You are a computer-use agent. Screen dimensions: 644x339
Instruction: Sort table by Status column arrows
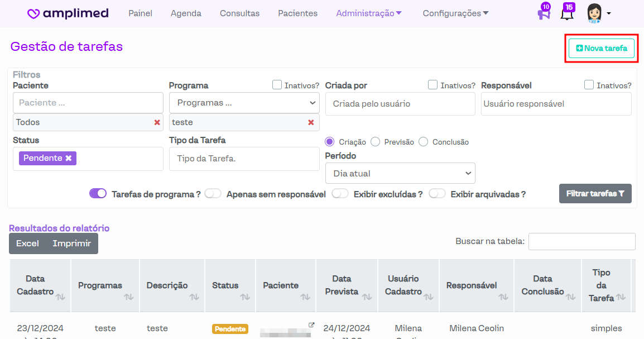tap(245, 297)
